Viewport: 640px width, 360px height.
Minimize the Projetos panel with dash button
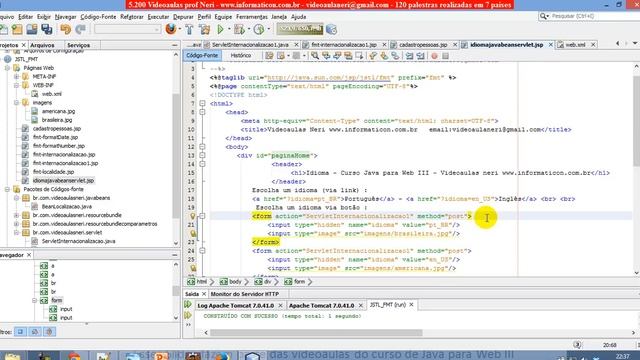point(175,45)
